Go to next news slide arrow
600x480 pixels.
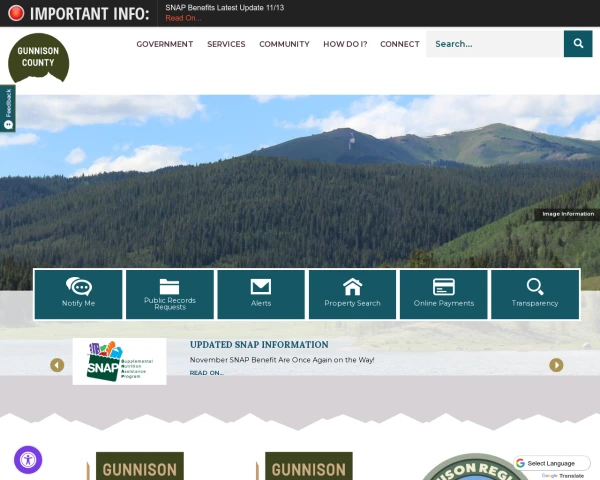click(556, 365)
